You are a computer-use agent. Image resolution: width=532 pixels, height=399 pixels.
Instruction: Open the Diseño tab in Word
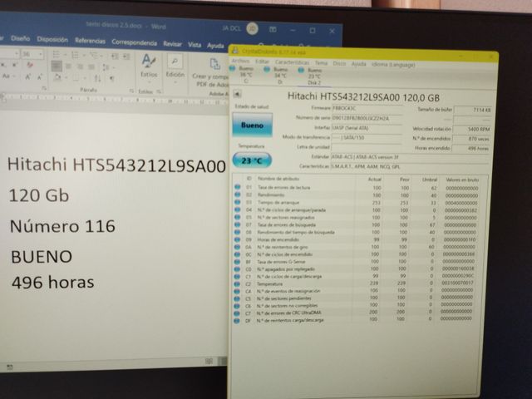(x=20, y=38)
